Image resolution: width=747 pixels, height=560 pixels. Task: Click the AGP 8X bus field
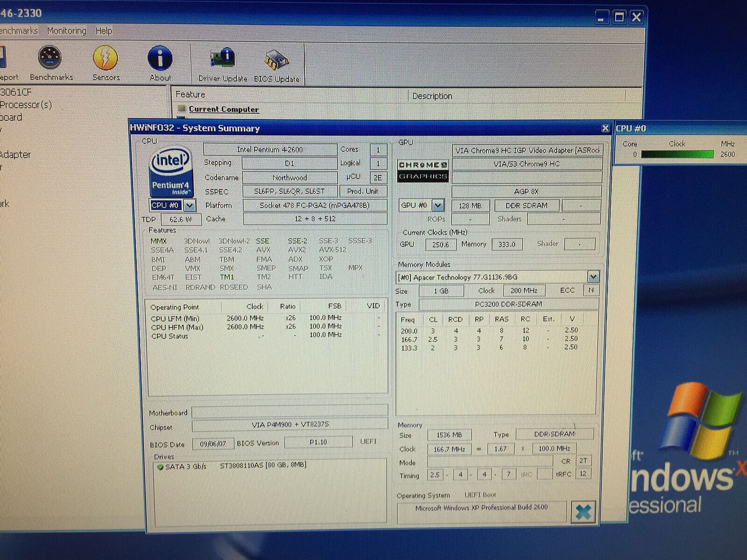coord(526,191)
